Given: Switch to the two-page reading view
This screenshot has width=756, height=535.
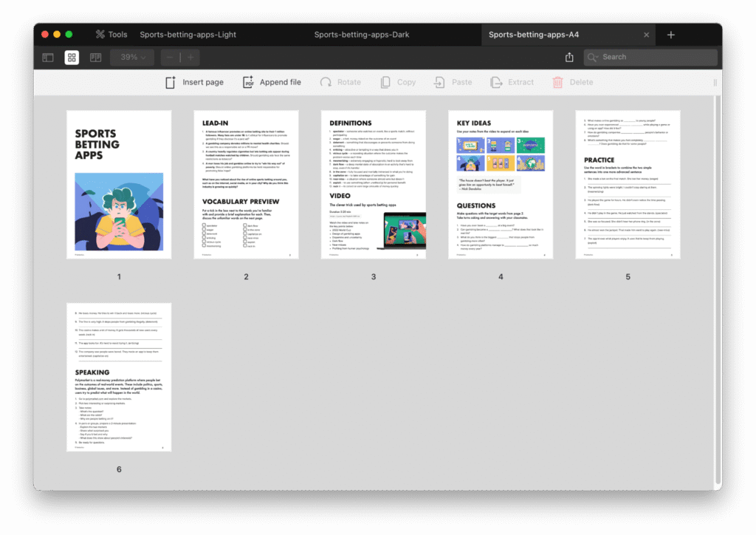Looking at the screenshot, I should point(95,58).
